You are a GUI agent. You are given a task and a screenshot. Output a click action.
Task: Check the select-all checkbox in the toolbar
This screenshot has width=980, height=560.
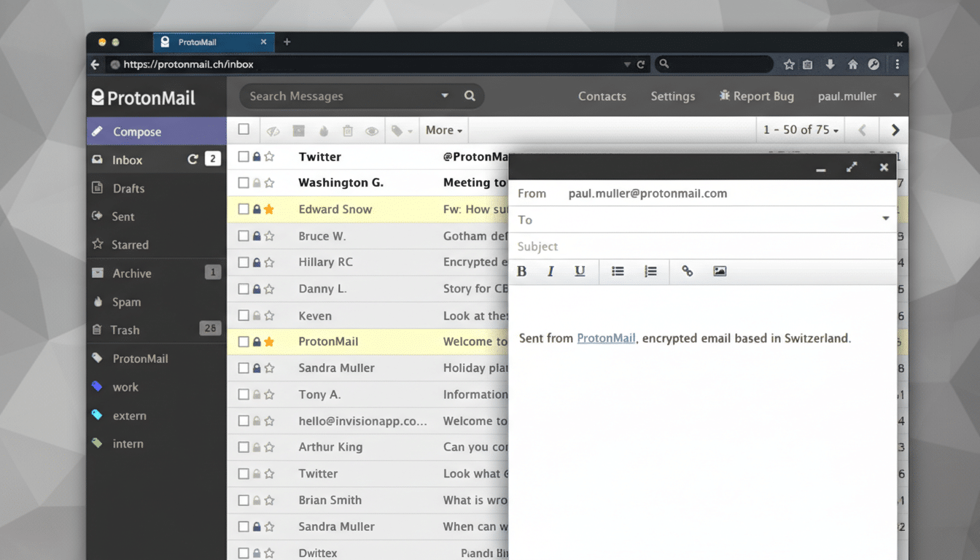[x=244, y=129]
